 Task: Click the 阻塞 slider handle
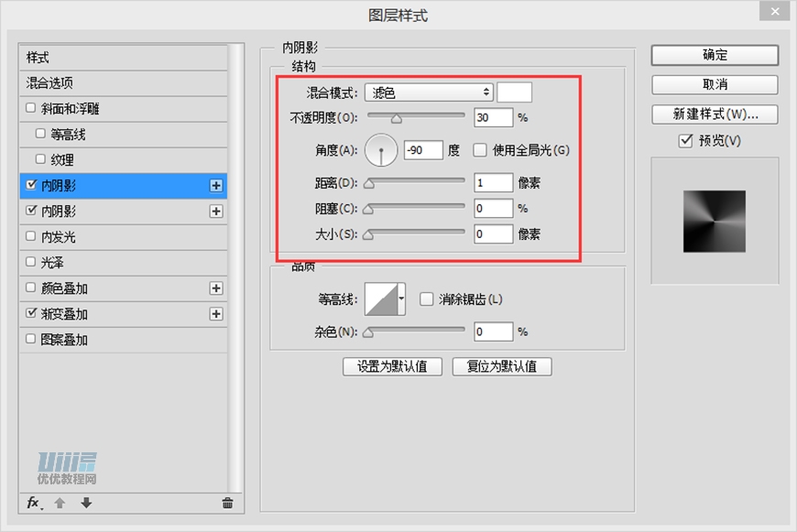368,210
